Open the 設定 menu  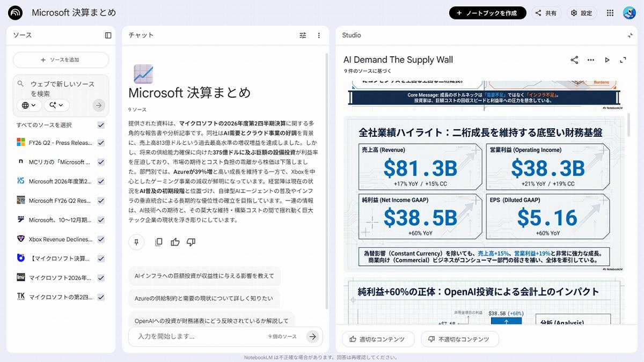tap(582, 13)
